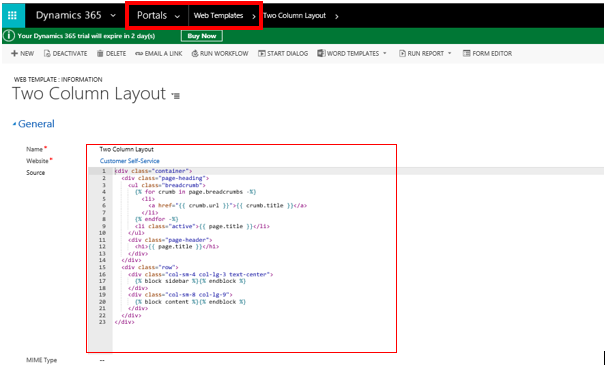The height and width of the screenshot is (368, 605).
Task: Click line 1 of the source editor
Action: (153, 171)
